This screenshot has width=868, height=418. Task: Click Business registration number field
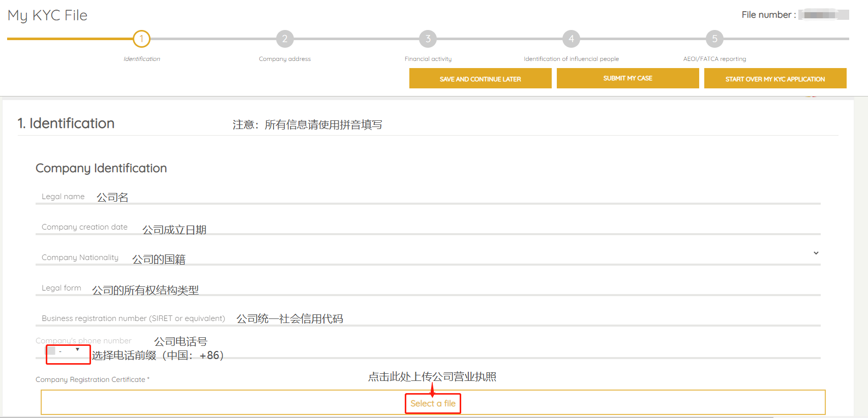[508, 318]
